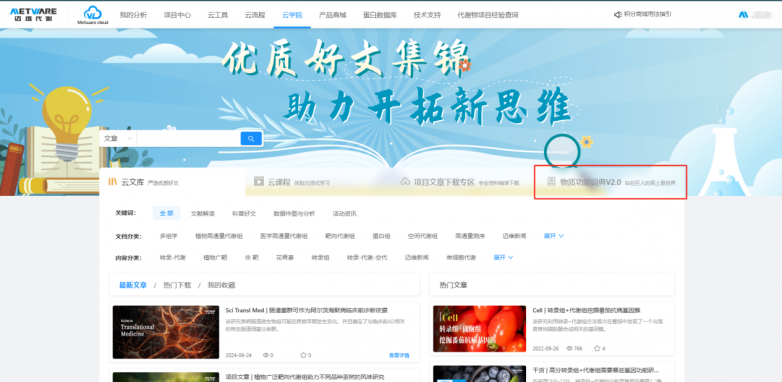Switch to the 热门下载 tab
The image size is (782, 382).
pyautogui.click(x=177, y=285)
